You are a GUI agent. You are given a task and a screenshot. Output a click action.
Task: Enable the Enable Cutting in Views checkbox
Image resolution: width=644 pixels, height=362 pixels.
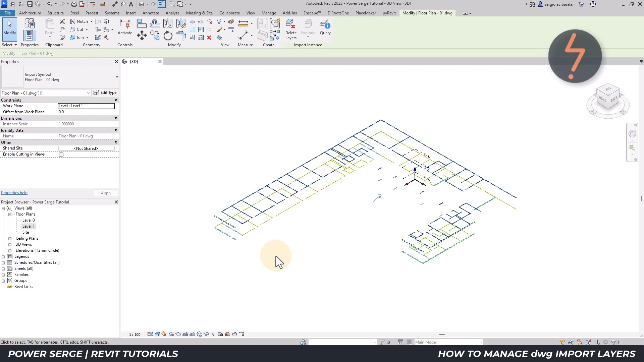61,155
